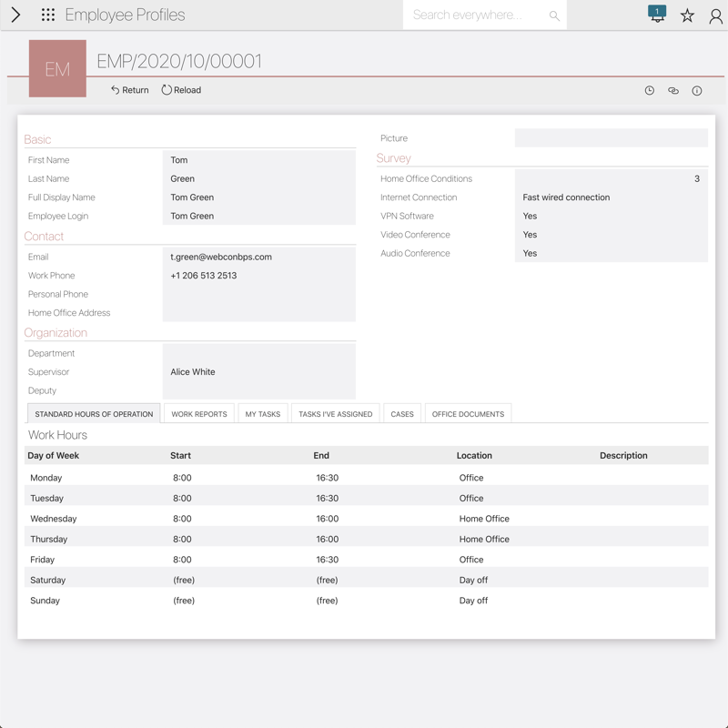Open the applications grid menu

[x=48, y=15]
